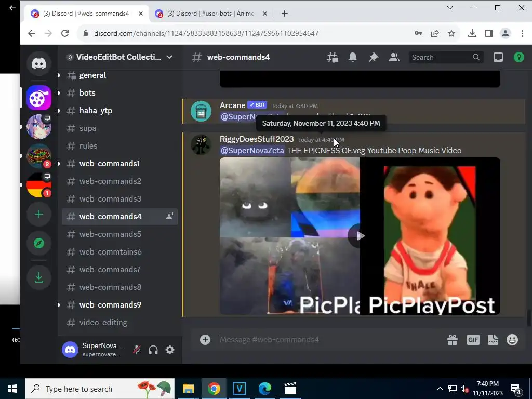Play the embedded video

360,236
